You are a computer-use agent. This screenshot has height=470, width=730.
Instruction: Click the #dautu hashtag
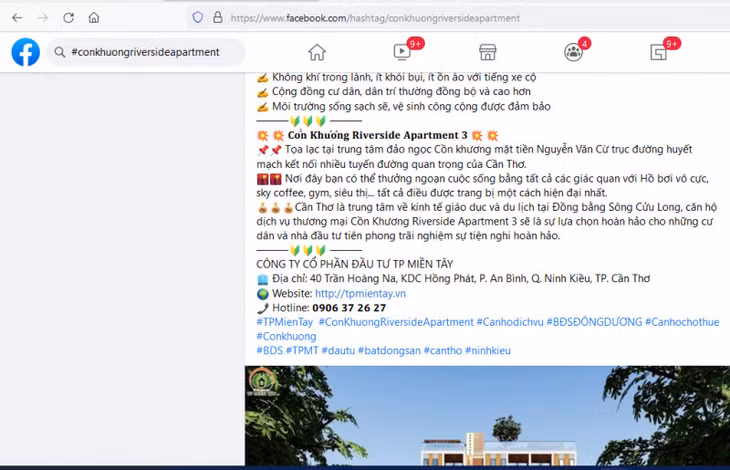point(338,350)
